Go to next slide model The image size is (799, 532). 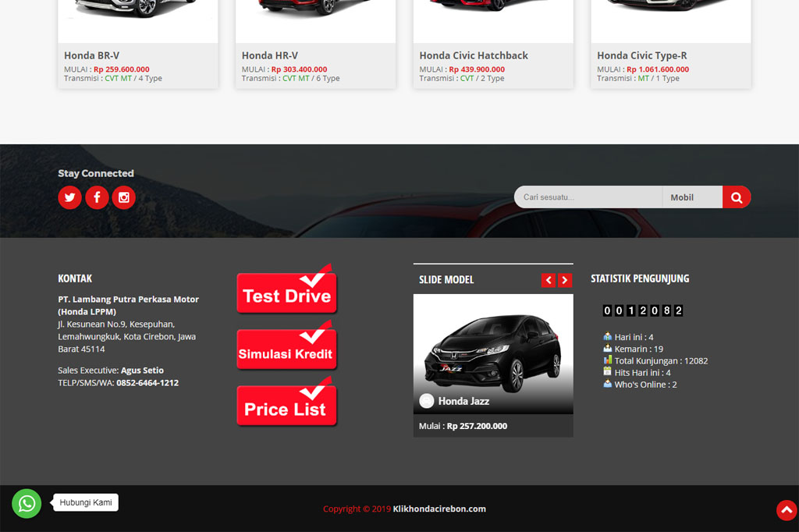click(x=565, y=280)
